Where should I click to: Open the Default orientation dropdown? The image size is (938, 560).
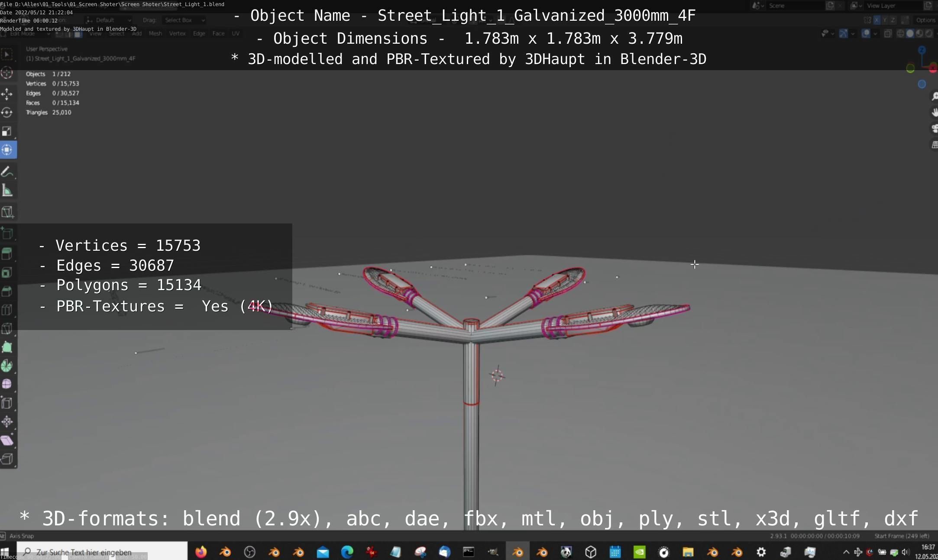108,20
